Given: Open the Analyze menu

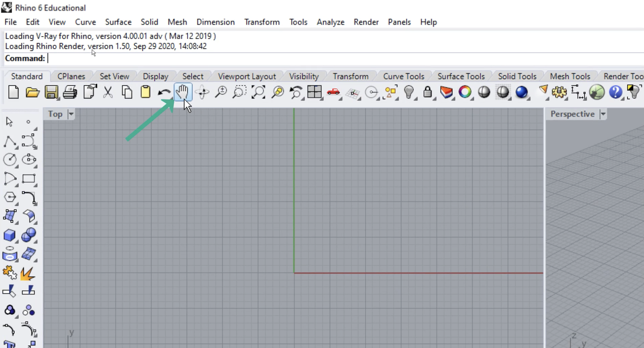Looking at the screenshot, I should click(331, 22).
